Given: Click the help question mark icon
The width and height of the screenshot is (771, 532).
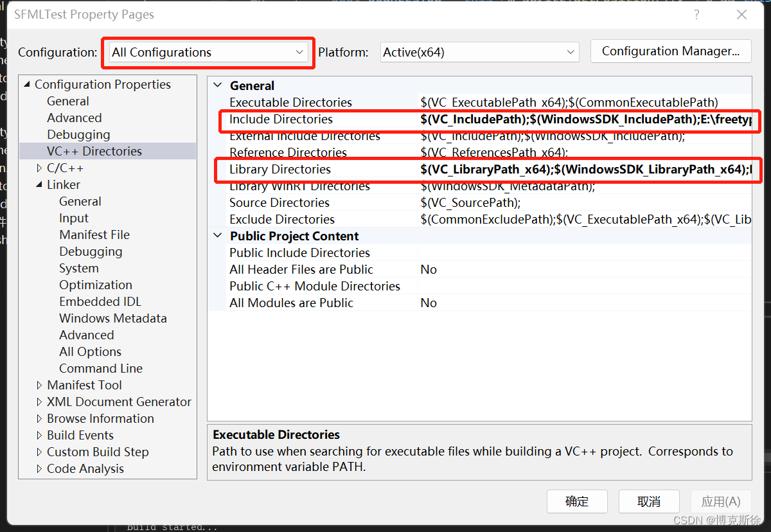Looking at the screenshot, I should (x=696, y=14).
